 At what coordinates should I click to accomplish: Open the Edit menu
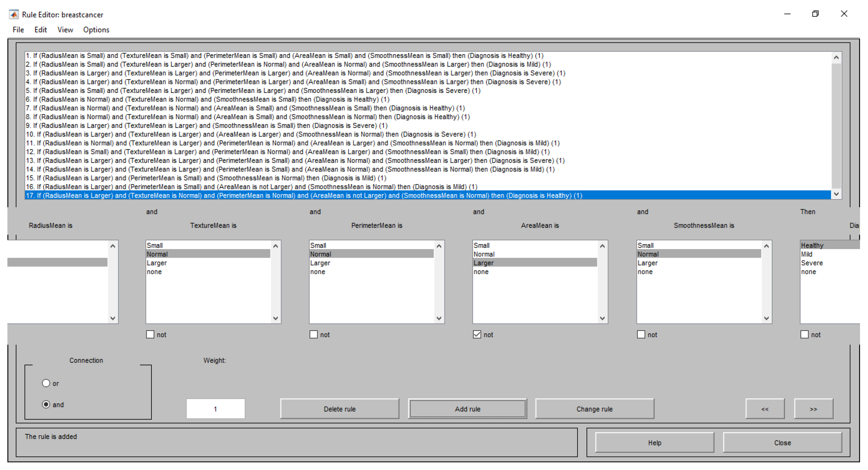tap(40, 30)
